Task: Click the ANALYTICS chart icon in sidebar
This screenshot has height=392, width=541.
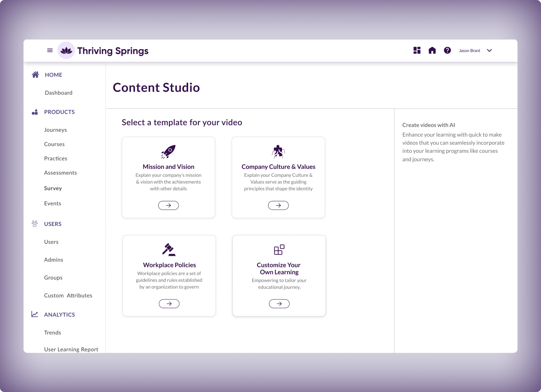Action: (x=35, y=314)
